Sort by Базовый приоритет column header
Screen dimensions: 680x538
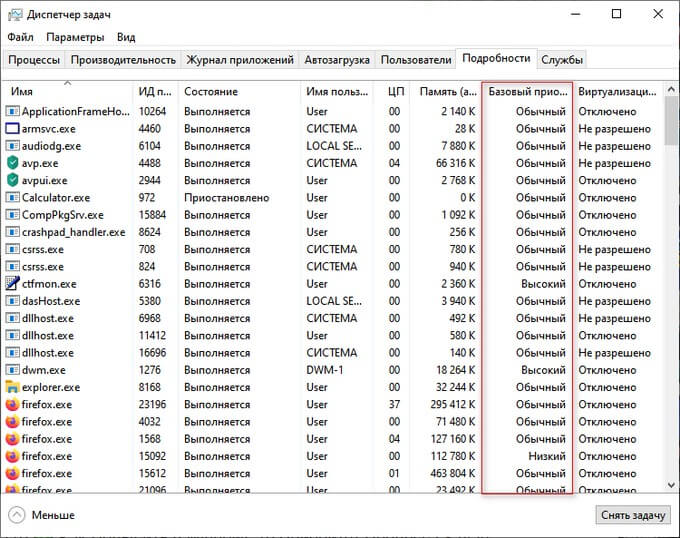click(x=527, y=91)
